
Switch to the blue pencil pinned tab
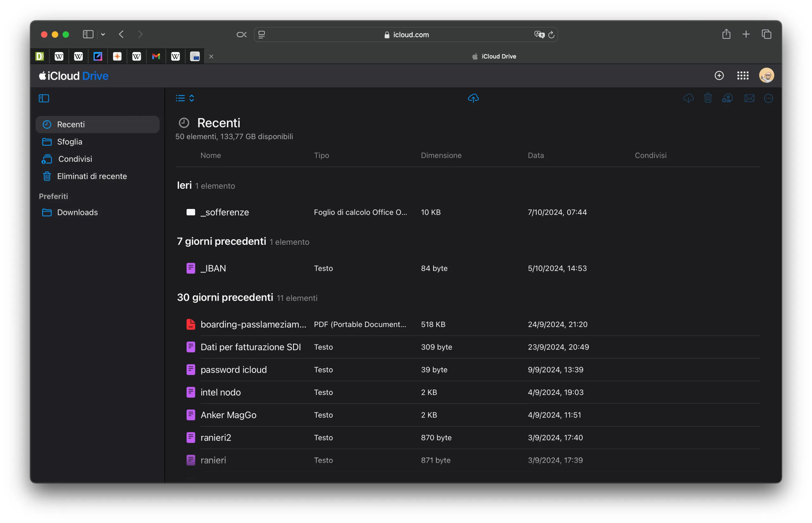(x=98, y=56)
